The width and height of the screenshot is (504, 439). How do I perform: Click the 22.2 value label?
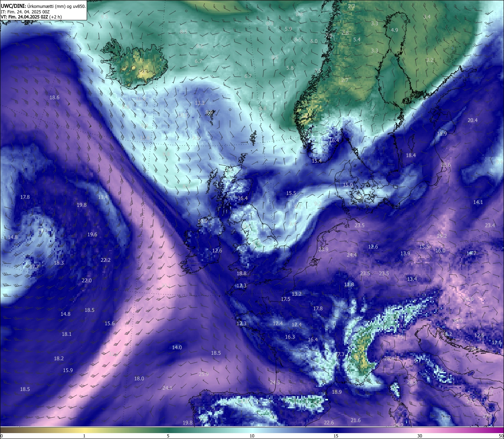[x=106, y=260]
